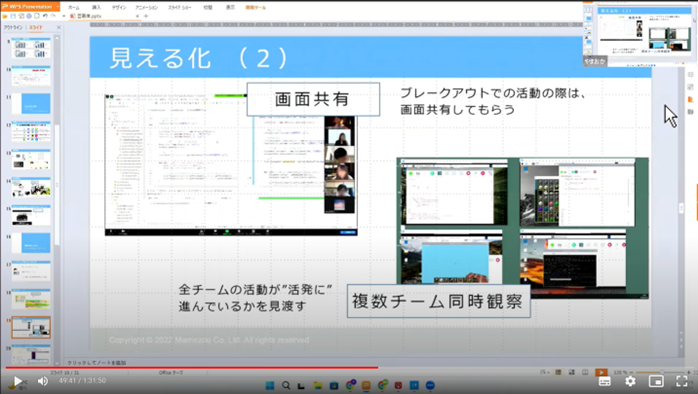This screenshot has height=394, width=698.
Task: Select the highlighted slide 19 thumbnail
Action: click(31, 327)
